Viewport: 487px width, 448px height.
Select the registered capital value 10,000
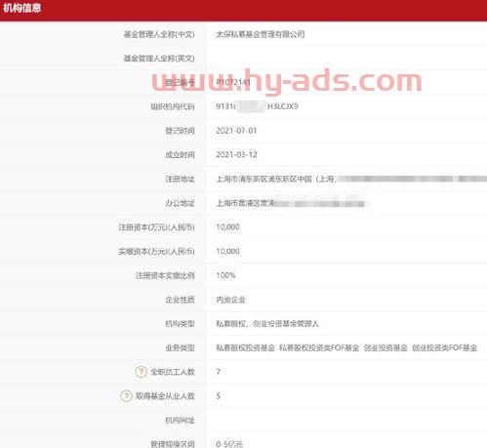(x=227, y=227)
